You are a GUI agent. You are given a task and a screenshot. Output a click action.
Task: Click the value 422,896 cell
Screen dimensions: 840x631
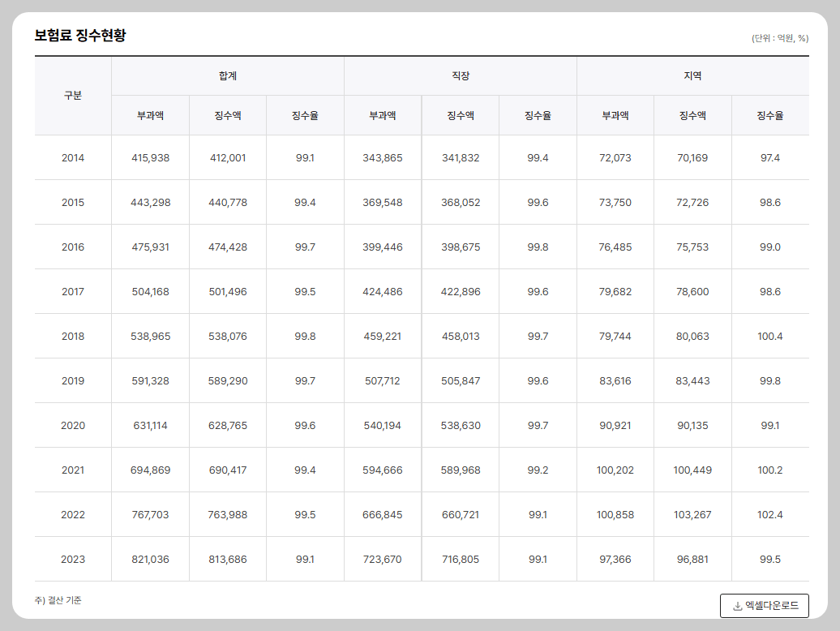point(461,292)
